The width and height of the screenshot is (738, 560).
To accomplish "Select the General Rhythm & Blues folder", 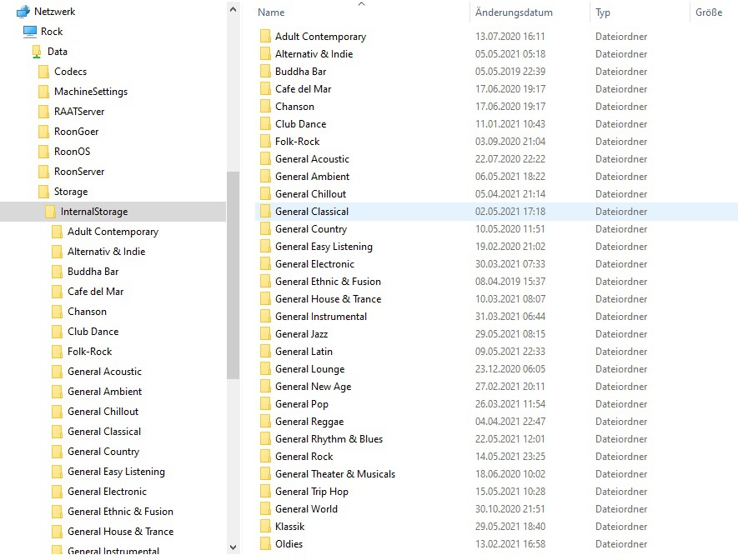I will tap(329, 439).
